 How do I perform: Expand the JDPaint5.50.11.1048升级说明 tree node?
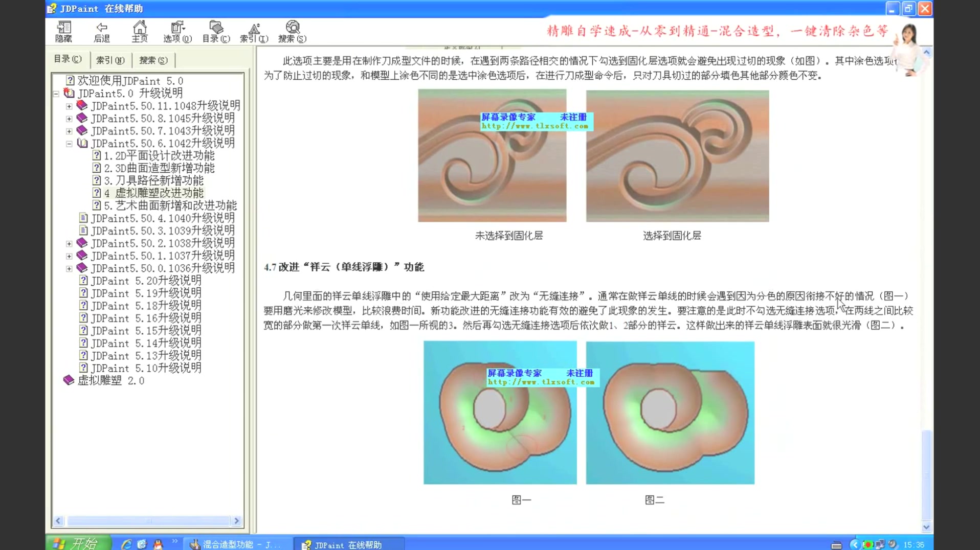pyautogui.click(x=69, y=106)
